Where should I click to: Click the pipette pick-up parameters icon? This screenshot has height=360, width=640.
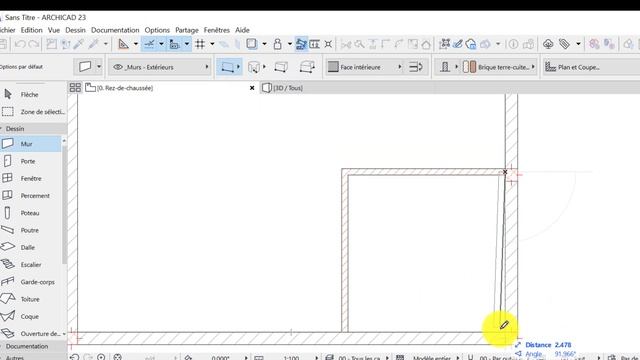tap(79, 44)
